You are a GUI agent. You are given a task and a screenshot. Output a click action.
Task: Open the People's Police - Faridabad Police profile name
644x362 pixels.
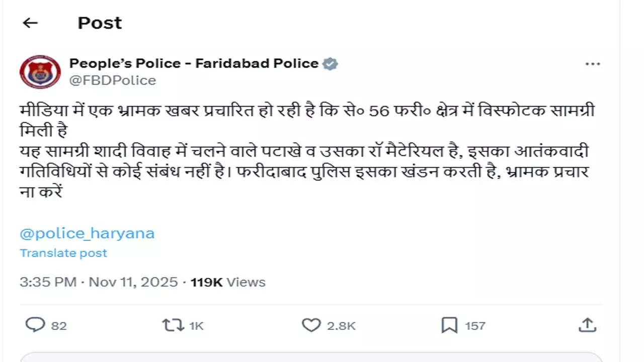194,63
